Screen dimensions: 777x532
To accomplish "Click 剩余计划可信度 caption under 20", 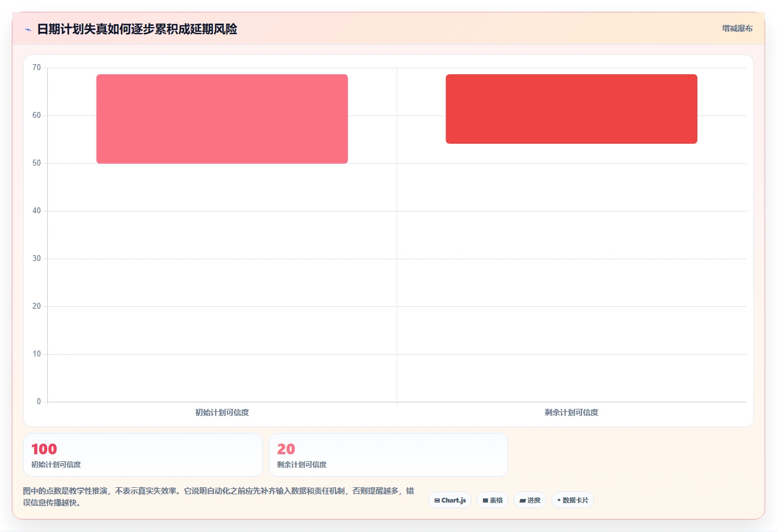I will 302,465.
